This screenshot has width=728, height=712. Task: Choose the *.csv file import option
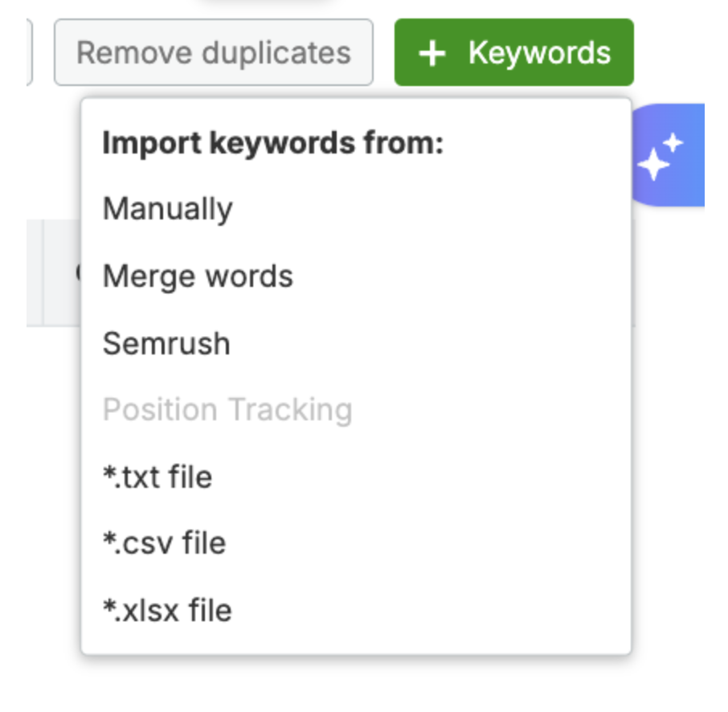click(164, 543)
